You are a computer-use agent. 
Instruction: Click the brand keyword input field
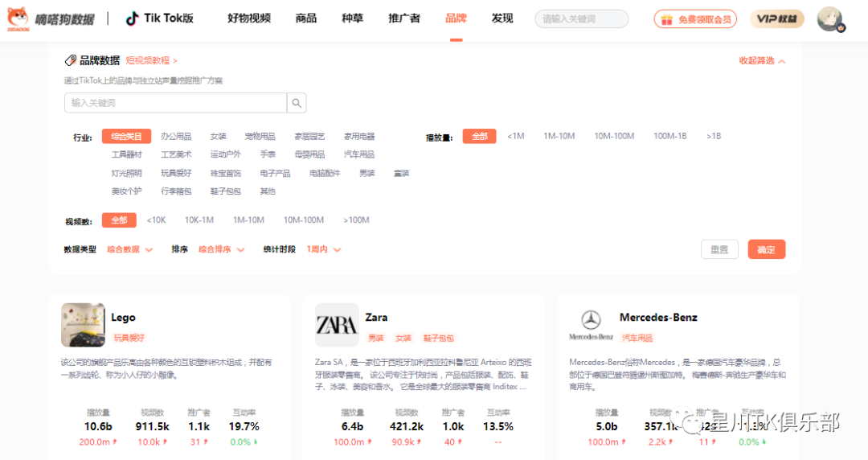(175, 103)
